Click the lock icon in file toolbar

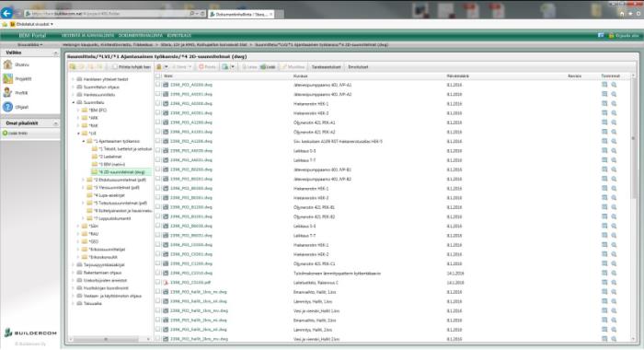(x=159, y=66)
